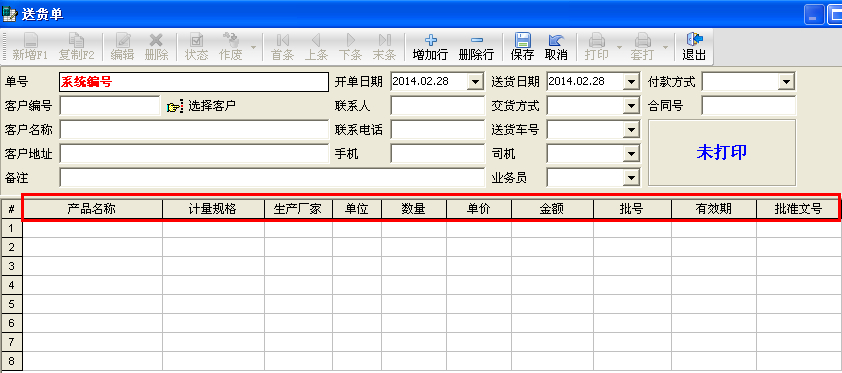842x373 pixels.
Task: Select grid row header 3
Action: [x=11, y=266]
